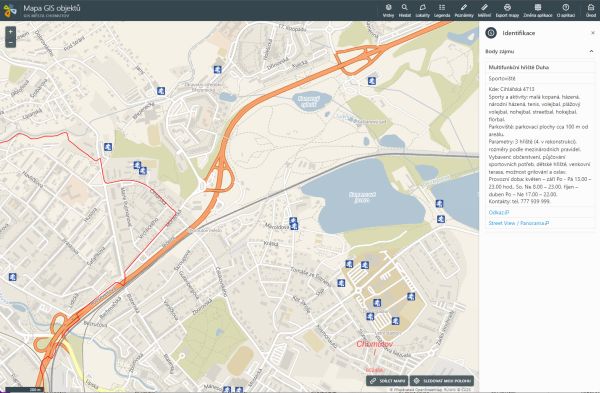Screen dimensions: 600x393
Task: Toggle Sledovat moji polohu
Action: tap(442, 381)
